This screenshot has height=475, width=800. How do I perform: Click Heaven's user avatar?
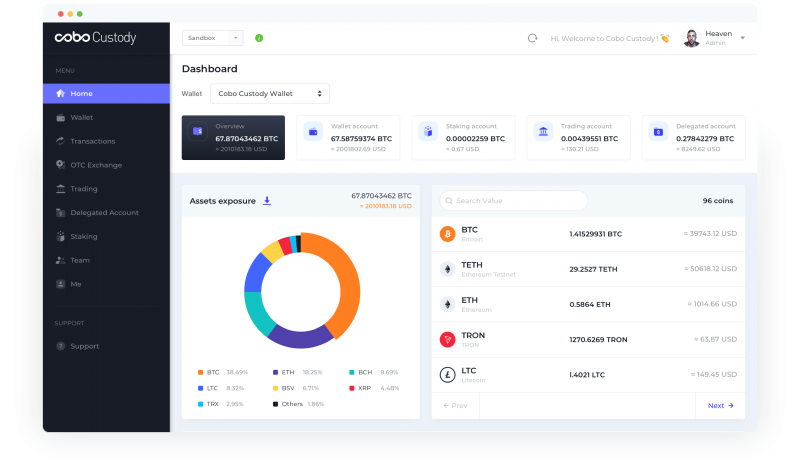pos(691,38)
